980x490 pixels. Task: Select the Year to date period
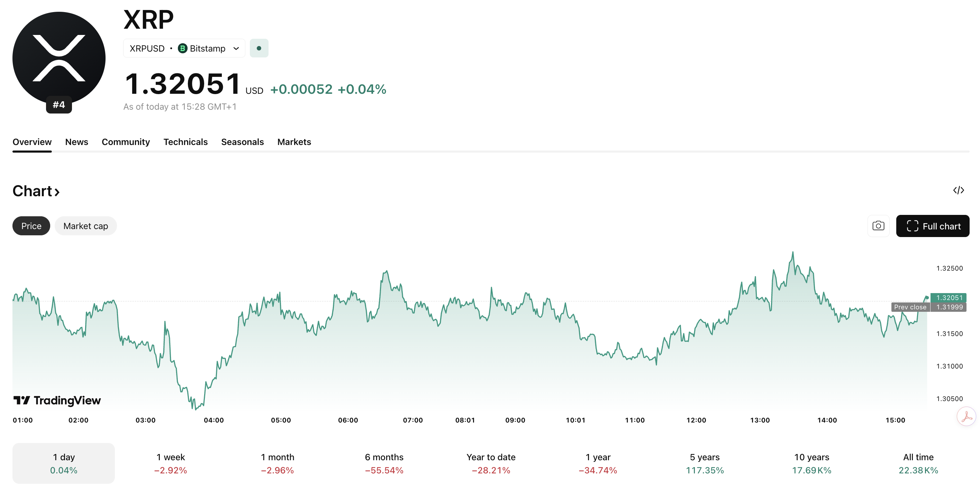tap(491, 463)
